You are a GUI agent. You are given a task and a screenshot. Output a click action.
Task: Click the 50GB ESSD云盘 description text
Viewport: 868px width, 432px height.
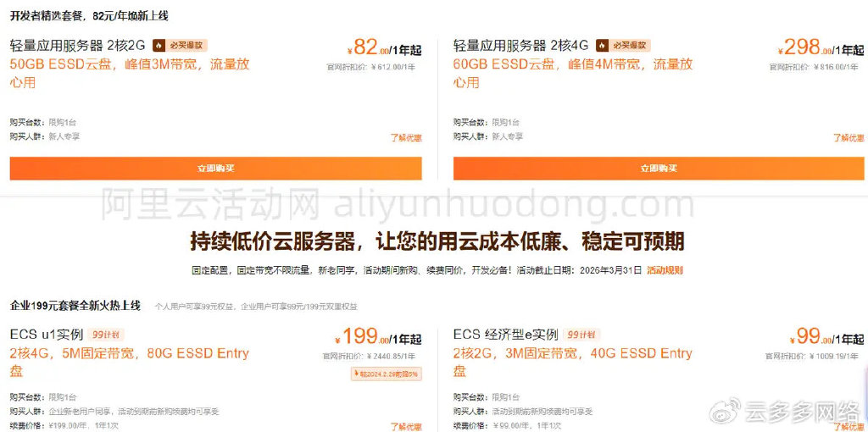point(130,73)
